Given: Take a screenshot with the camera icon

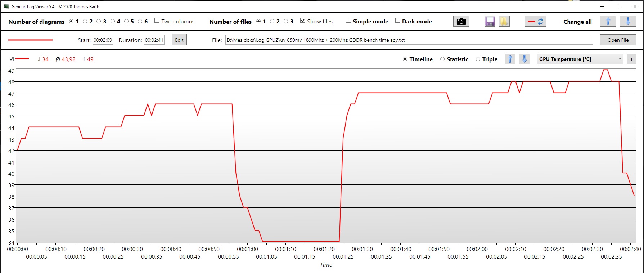Looking at the screenshot, I should [461, 22].
